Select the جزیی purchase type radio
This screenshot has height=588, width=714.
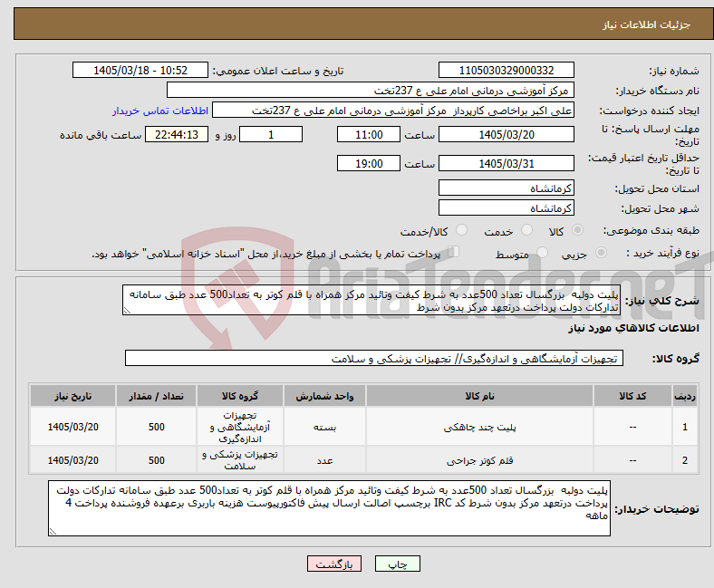pos(601,253)
